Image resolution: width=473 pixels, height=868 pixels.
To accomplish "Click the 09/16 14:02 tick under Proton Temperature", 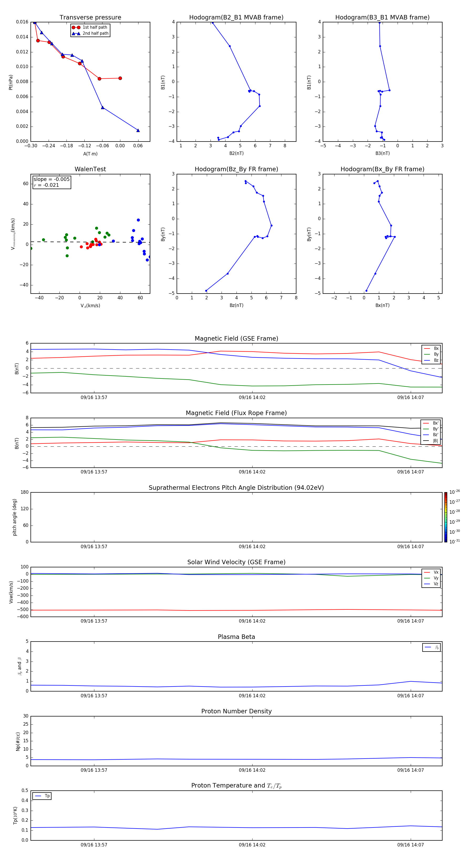I will 252,845.
